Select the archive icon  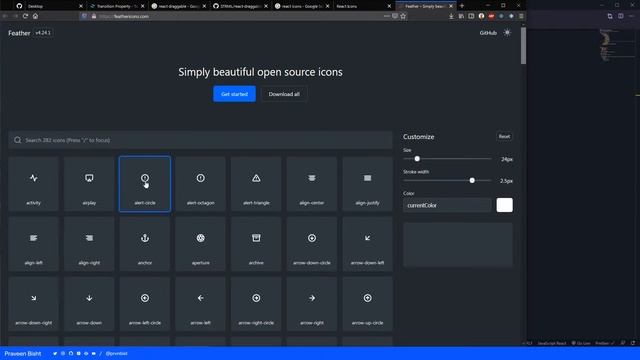256,244
